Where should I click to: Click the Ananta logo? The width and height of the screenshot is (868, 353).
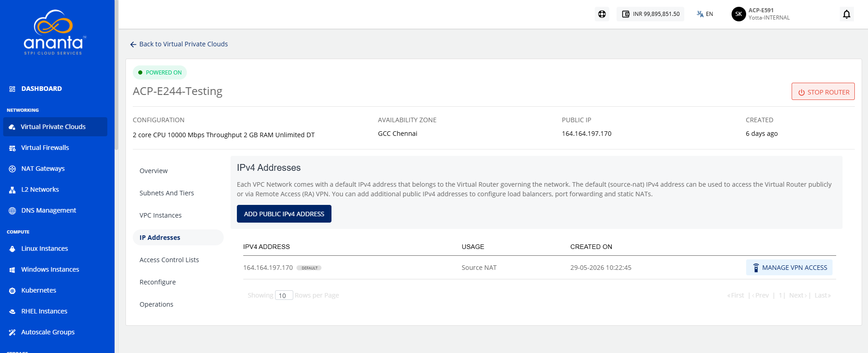[x=54, y=33]
